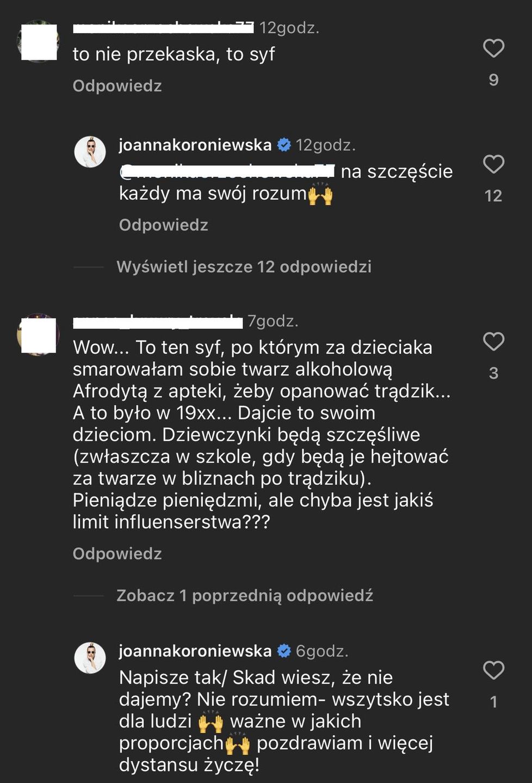
Task: View the 9 likes on the first comment
Action: pos(493,80)
